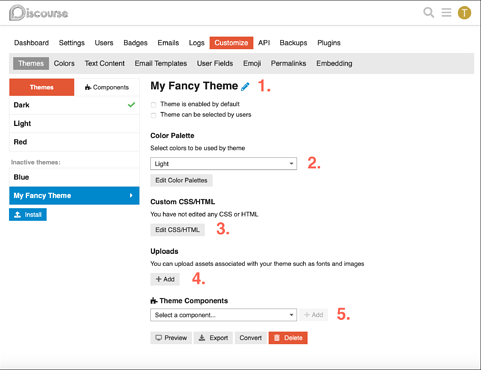The image size is (481, 370).
Task: Switch to the Components list tab
Action: pos(107,87)
